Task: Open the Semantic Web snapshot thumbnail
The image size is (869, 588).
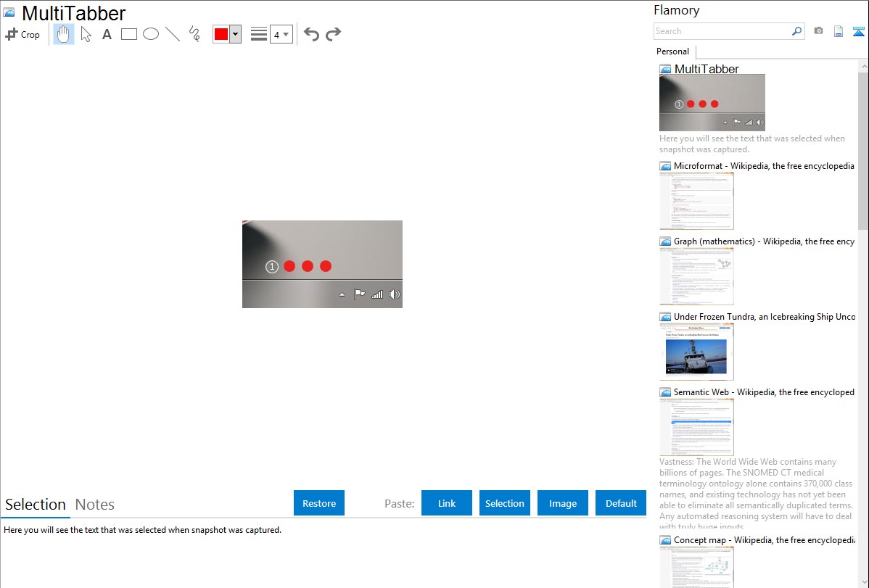Action: click(696, 427)
